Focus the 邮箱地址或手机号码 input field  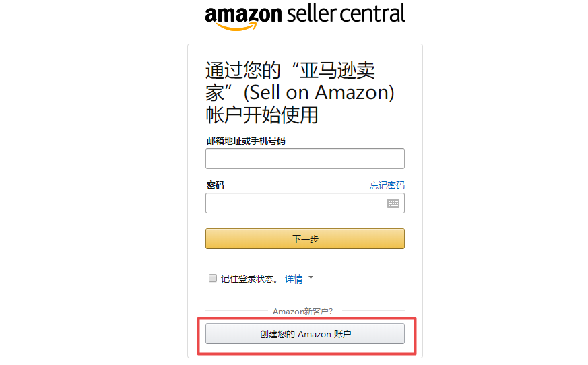tap(304, 159)
